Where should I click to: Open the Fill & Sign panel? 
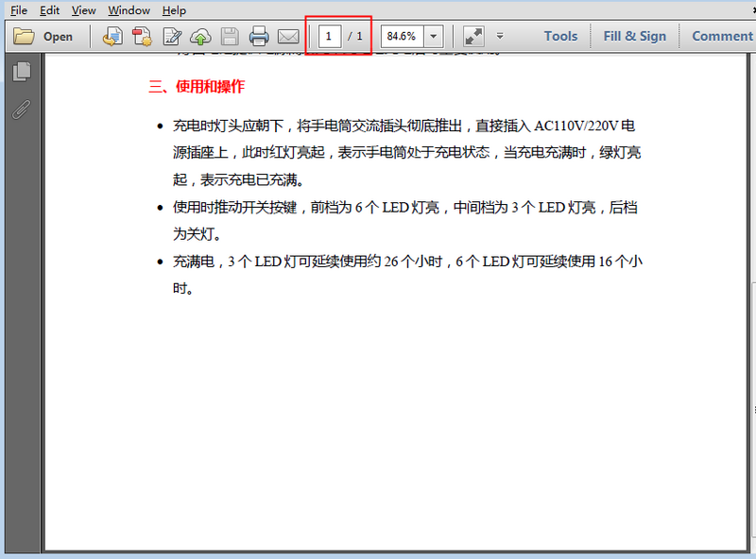634,36
